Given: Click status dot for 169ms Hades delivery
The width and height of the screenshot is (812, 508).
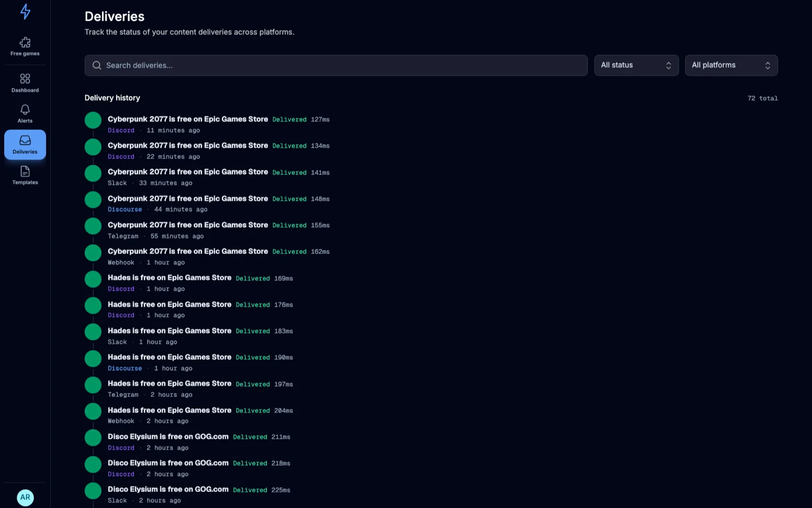Looking at the screenshot, I should click(x=93, y=279).
